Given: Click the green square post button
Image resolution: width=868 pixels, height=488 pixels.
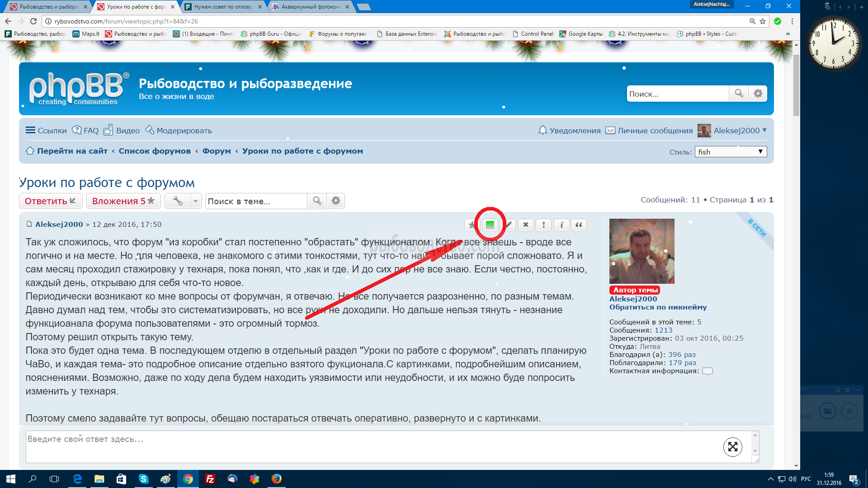Looking at the screenshot, I should tap(490, 225).
